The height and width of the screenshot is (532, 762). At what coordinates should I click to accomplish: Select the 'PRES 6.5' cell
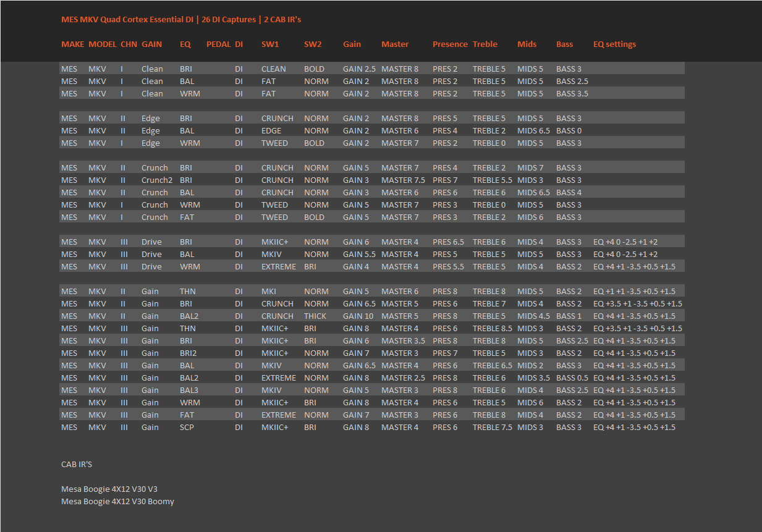[448, 242]
